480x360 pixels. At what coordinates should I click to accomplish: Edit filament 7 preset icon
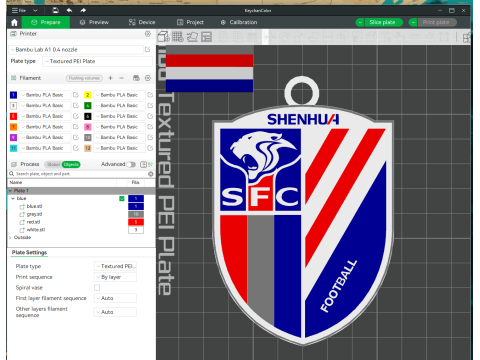coord(76,127)
